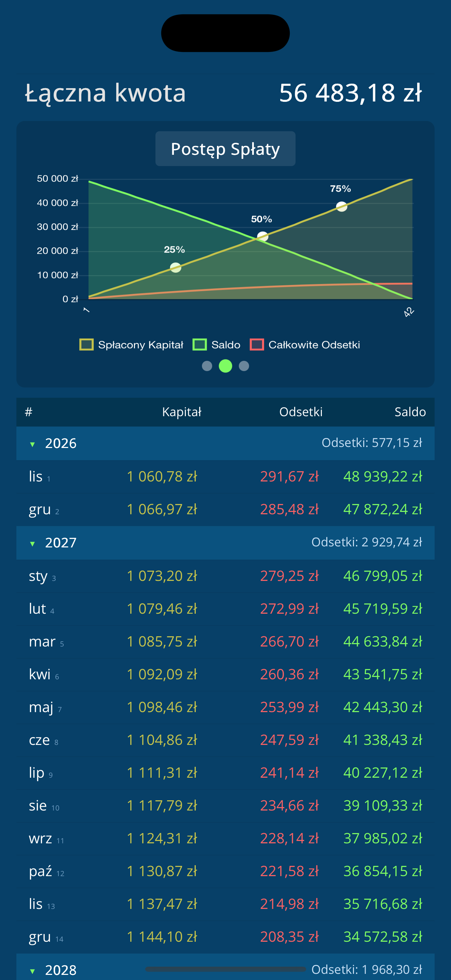451x980 pixels.
Task: Select the active green chart page dot
Action: [225, 366]
